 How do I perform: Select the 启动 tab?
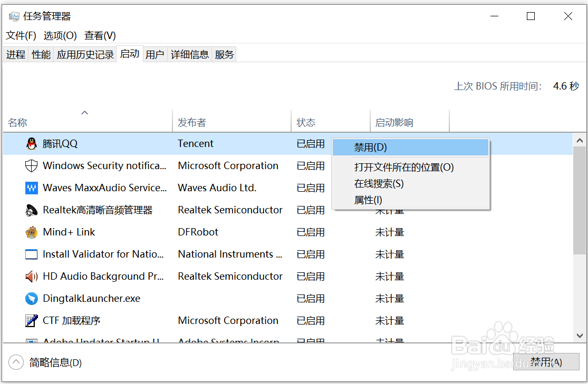(130, 54)
